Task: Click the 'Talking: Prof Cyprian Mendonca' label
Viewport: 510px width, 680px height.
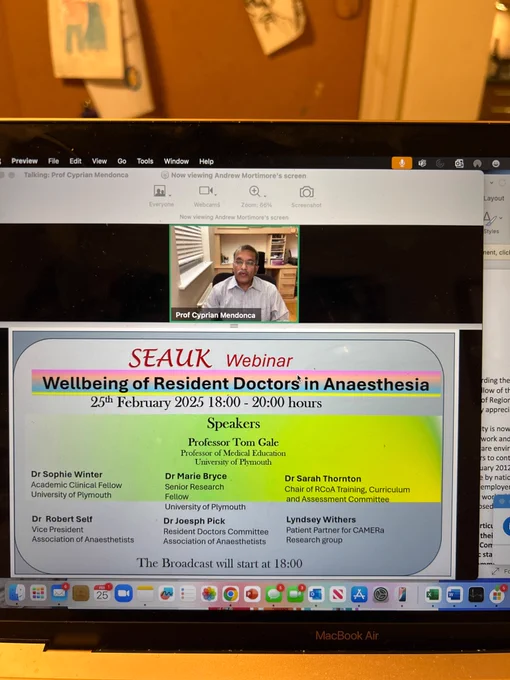Action: (x=76, y=175)
